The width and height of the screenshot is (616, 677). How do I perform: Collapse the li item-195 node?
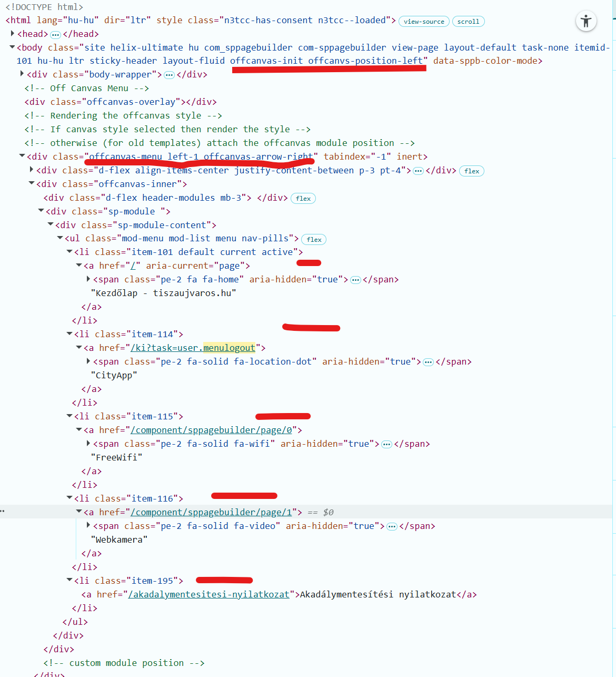coord(69,581)
